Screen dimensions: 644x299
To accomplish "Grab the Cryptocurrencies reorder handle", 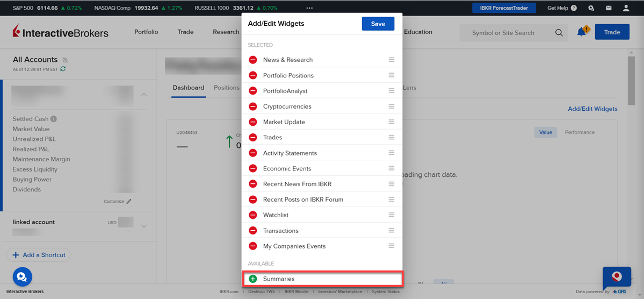I will (392, 106).
